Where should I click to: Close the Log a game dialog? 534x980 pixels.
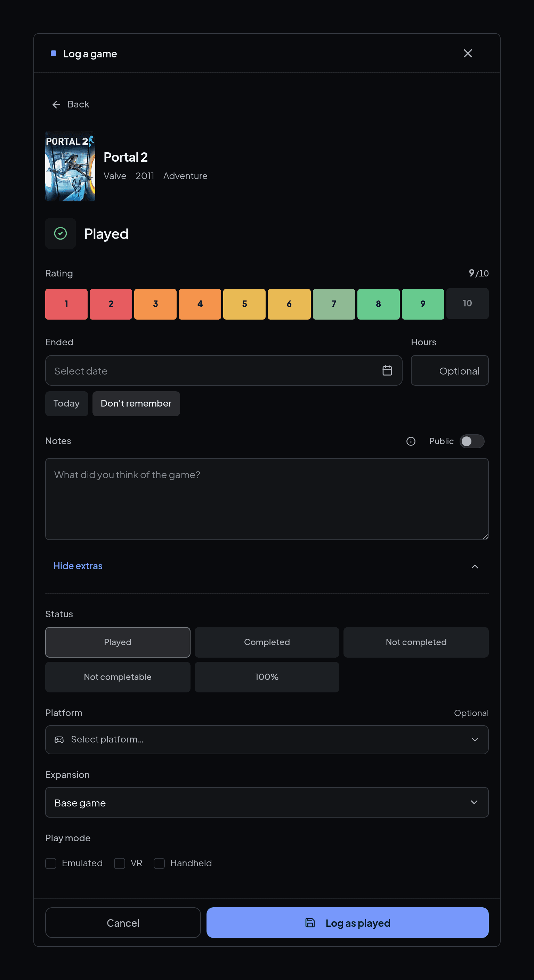coord(468,53)
